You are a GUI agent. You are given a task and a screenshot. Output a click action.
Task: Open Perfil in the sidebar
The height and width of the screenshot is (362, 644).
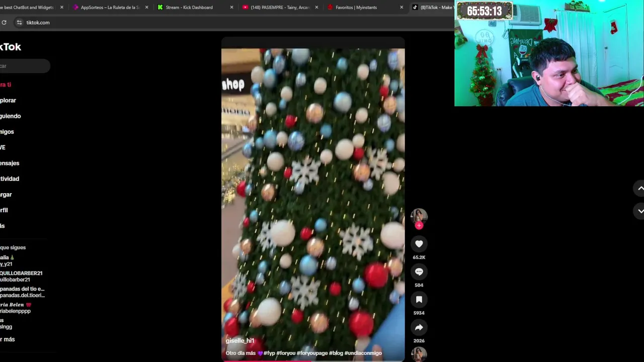(4, 210)
